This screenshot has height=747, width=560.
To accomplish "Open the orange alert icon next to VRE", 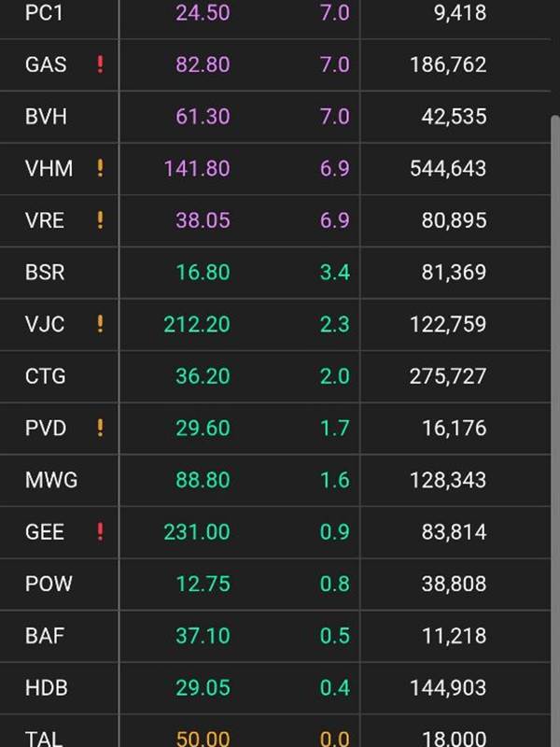I will pos(100,220).
